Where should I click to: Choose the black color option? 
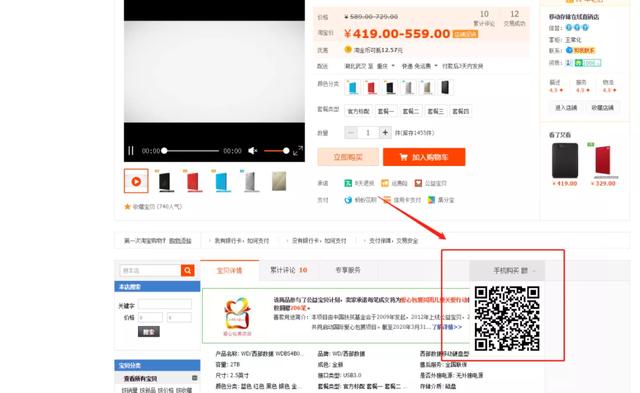pos(390,87)
